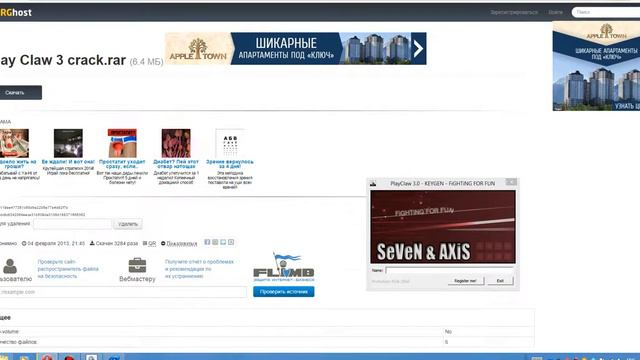Click the QR icon
The height and width of the screenshot is (360, 640).
point(144,243)
